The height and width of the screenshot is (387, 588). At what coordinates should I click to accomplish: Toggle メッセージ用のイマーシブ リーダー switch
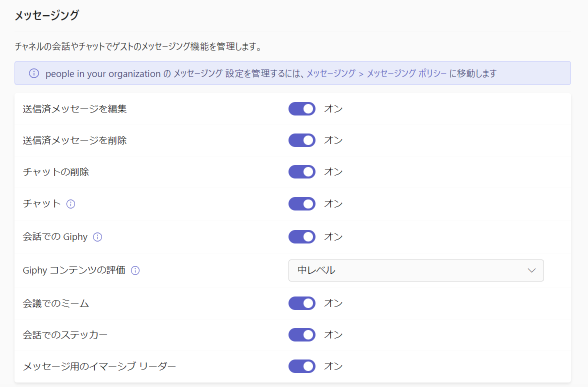pos(302,366)
